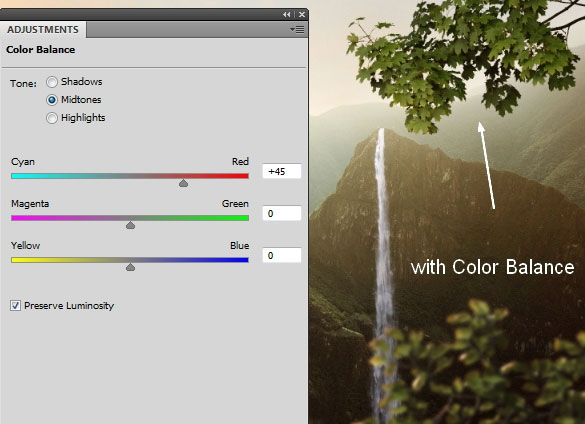Image resolution: width=585 pixels, height=424 pixels.
Task: Click the Color Balance heading text
Action: pos(41,50)
